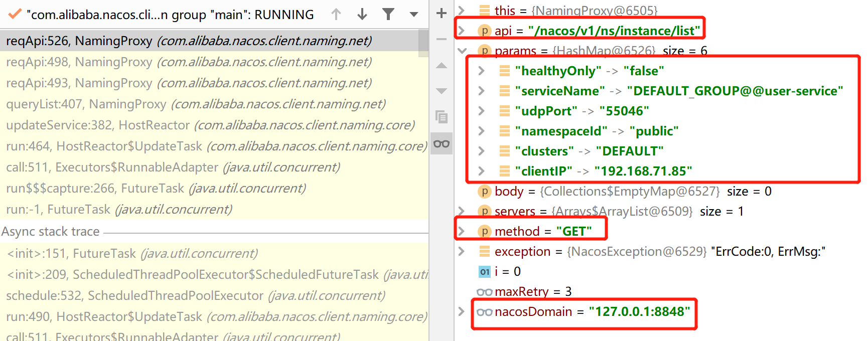Move watch up with triangle icon
This screenshot has height=341, width=868.
(442, 65)
